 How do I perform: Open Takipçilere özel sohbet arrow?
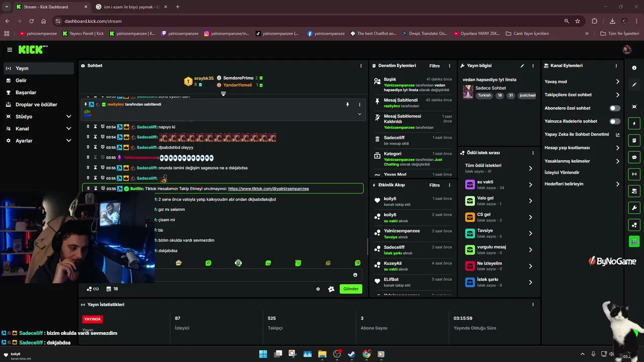pyautogui.click(x=617, y=95)
